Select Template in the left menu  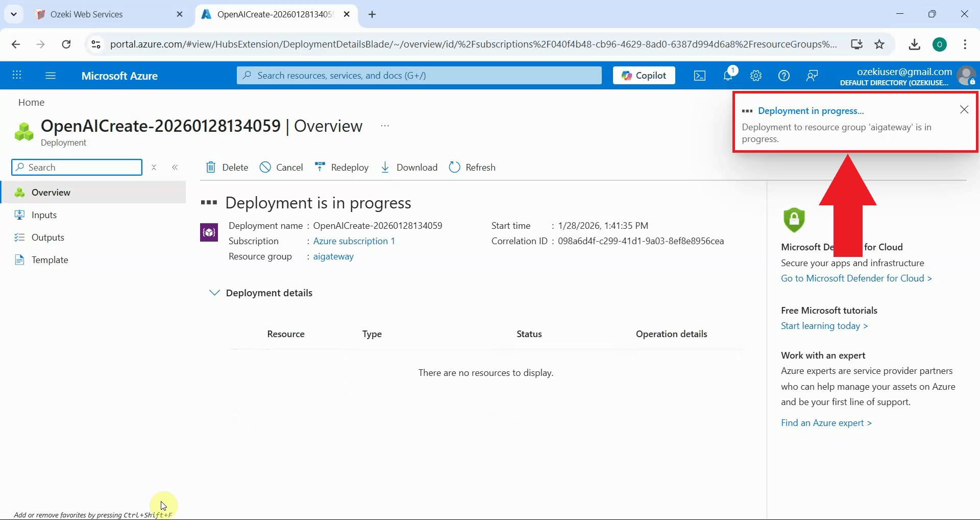(50, 260)
